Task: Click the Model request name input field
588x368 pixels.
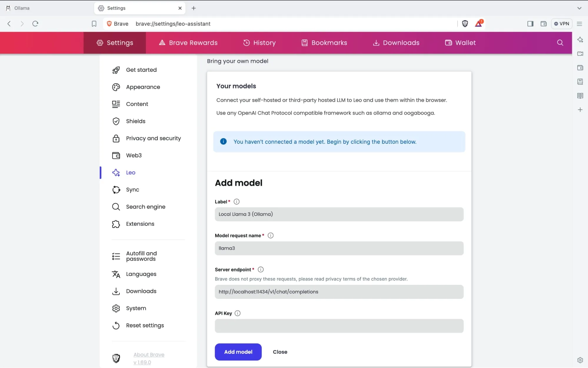Action: pyautogui.click(x=339, y=248)
